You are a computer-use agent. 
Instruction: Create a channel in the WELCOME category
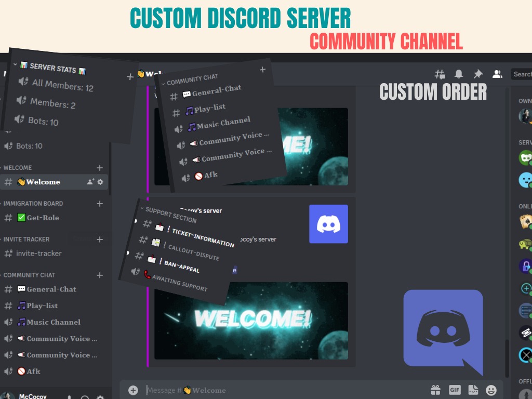coord(99,167)
